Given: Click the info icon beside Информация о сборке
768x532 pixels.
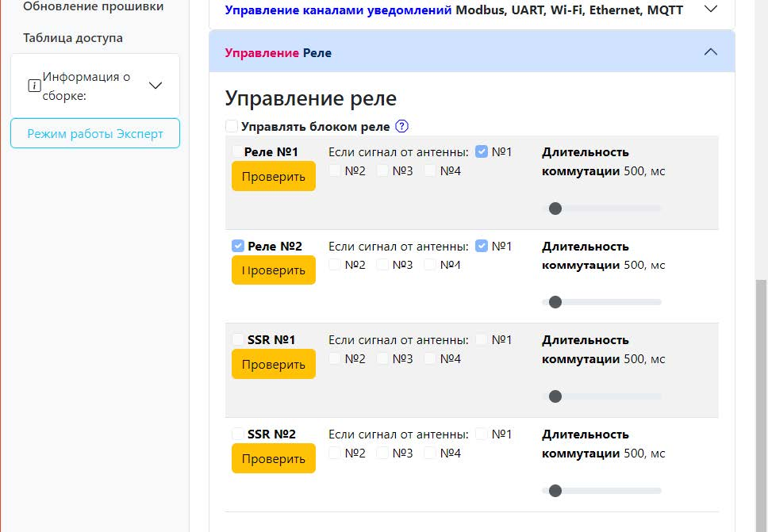Looking at the screenshot, I should pos(34,86).
